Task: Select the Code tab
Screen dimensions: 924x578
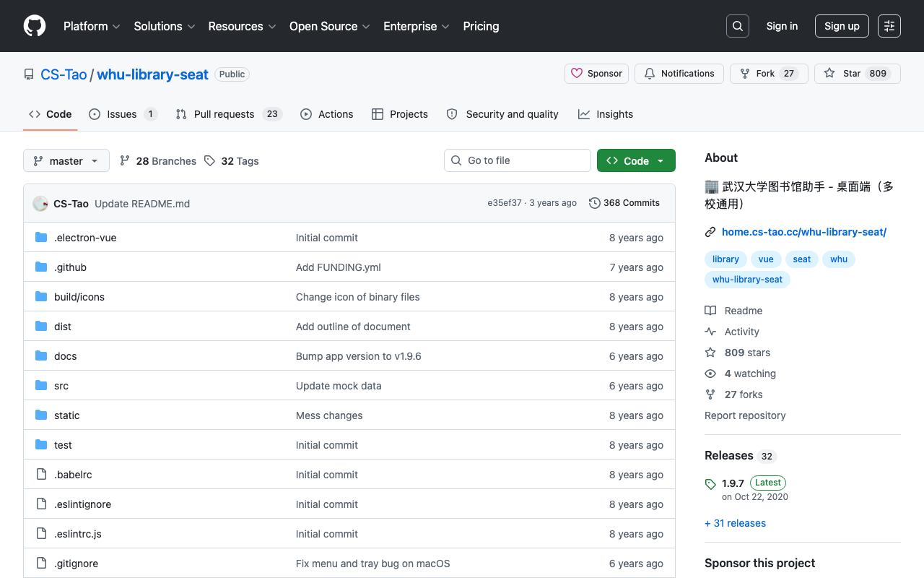Action: [x=51, y=114]
